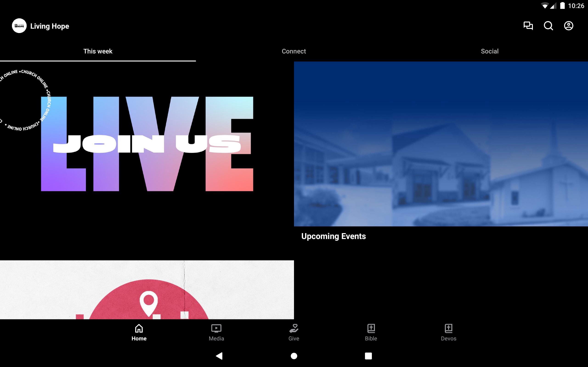
Task: Tap the Living Hope logo
Action: tap(19, 26)
